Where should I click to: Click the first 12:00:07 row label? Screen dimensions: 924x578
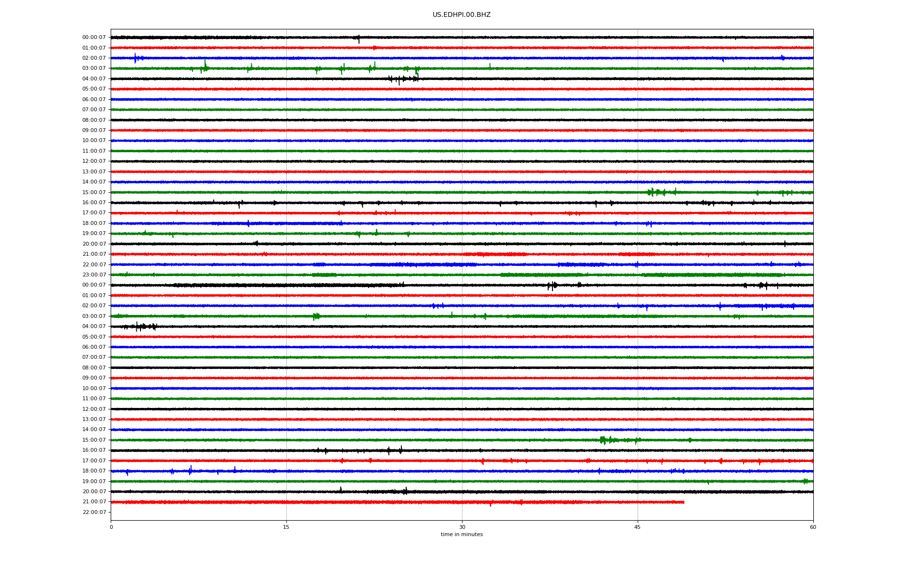(94, 161)
